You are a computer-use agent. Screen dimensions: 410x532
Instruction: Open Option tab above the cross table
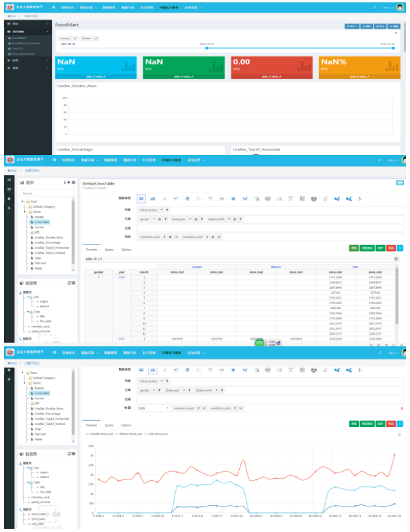[x=126, y=250]
